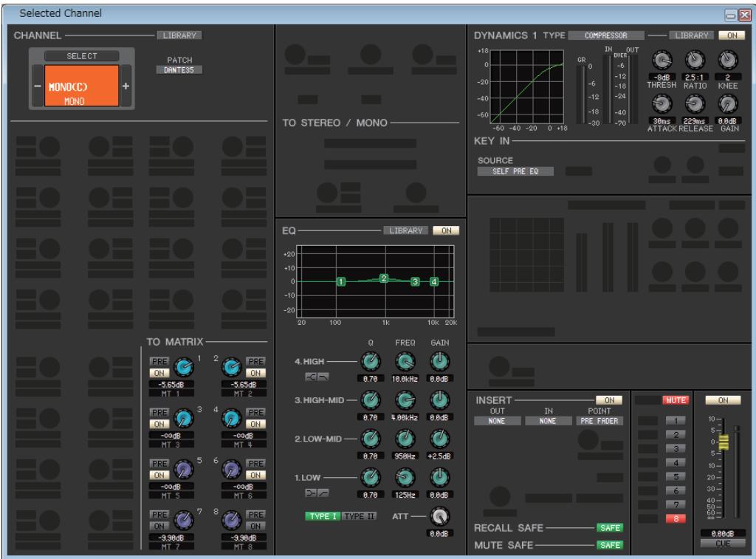756x559 pixels.
Task: Toggle active mute group 8
Action: coord(676,518)
